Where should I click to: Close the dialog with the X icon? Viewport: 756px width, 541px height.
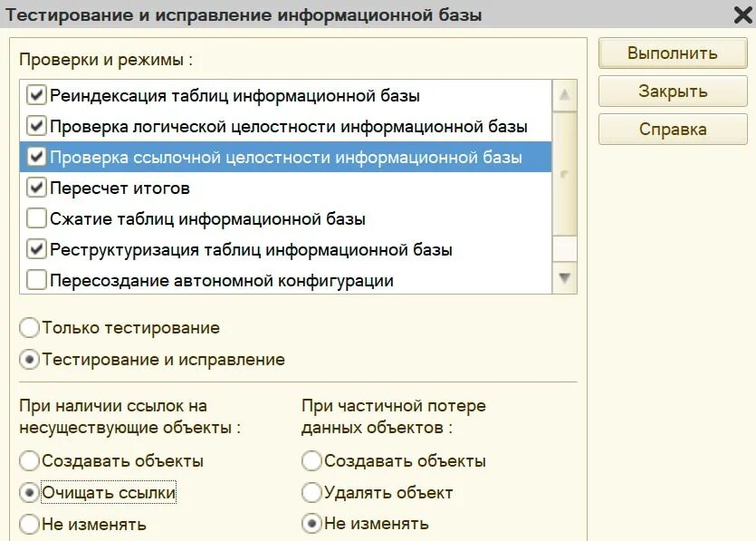tap(743, 15)
